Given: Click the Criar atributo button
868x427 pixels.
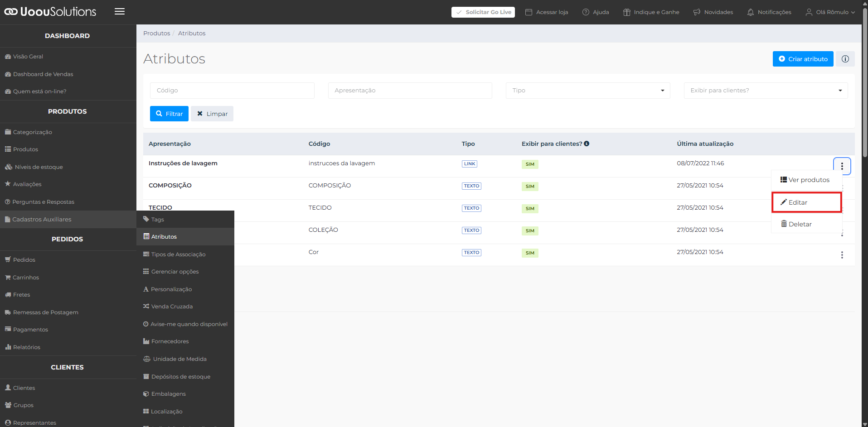Looking at the screenshot, I should [x=803, y=59].
